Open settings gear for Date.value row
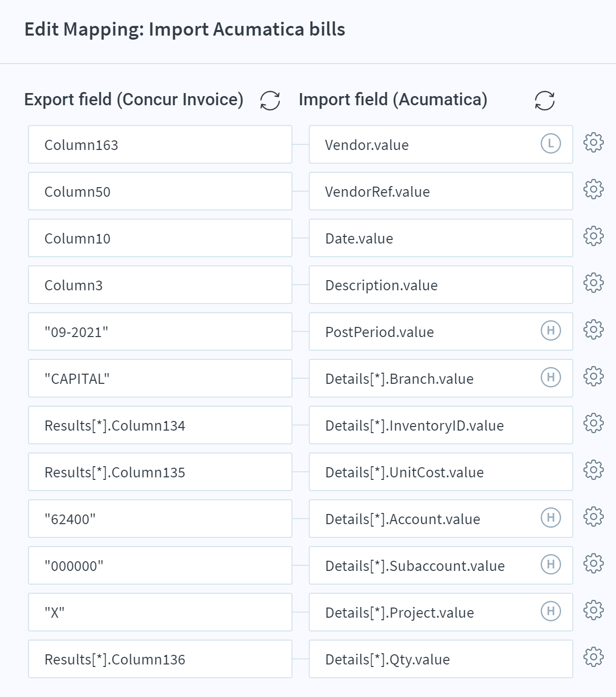This screenshot has height=697, width=616. point(594,236)
